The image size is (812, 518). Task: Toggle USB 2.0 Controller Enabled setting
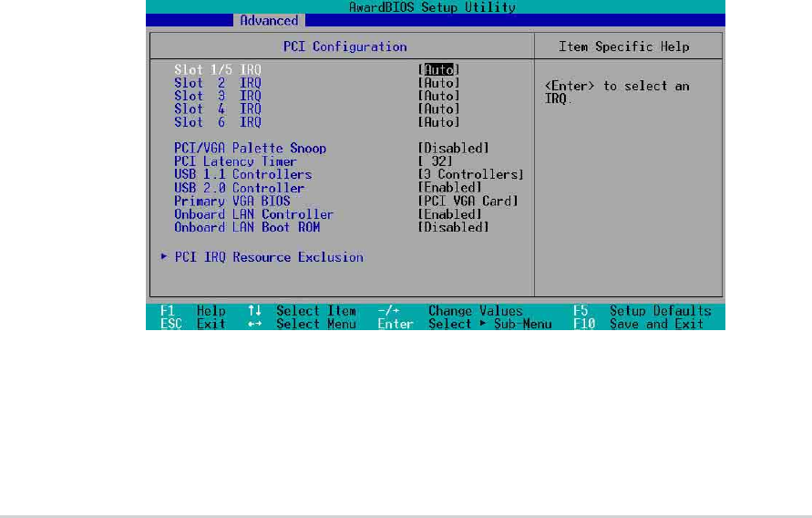(x=449, y=188)
